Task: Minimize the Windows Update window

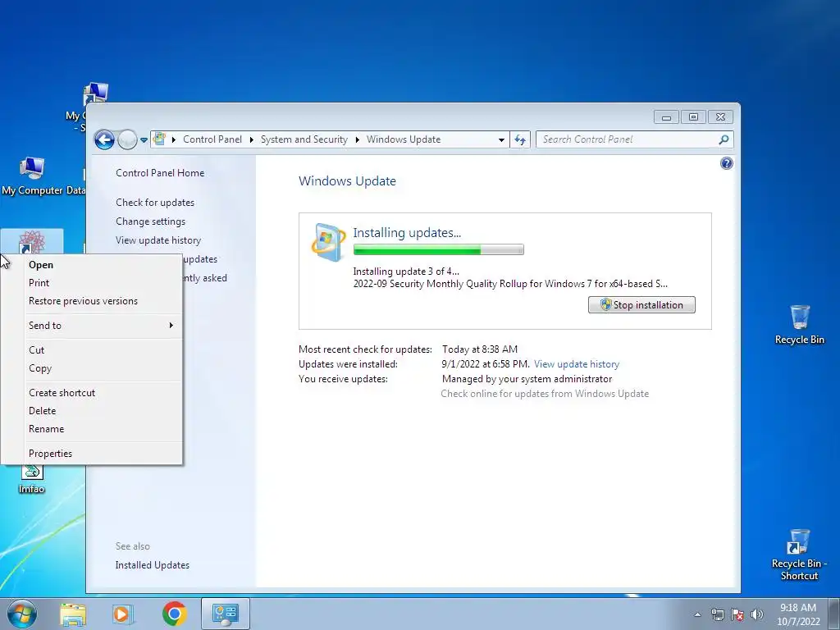Action: click(x=666, y=116)
